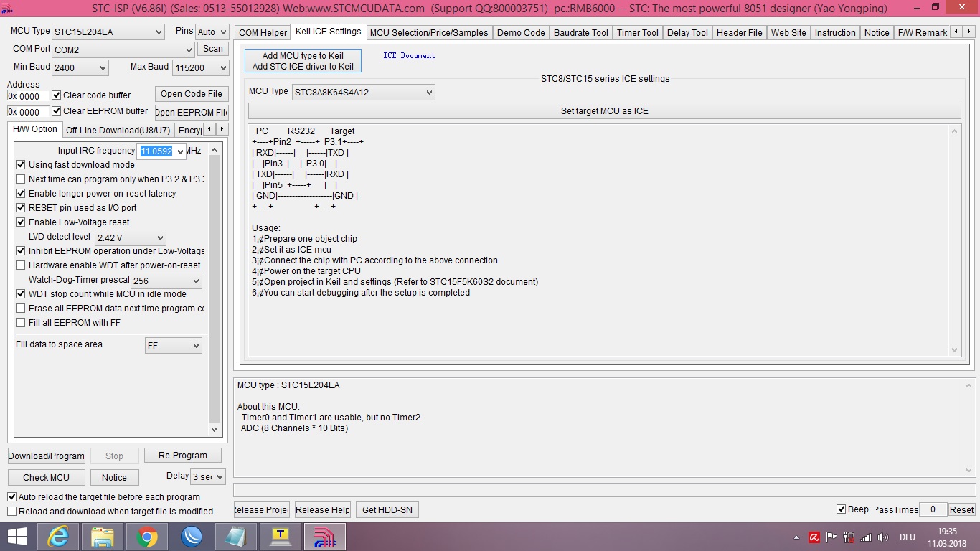Click the network signal tray icon
This screenshot has height=551, width=980.
tap(866, 537)
